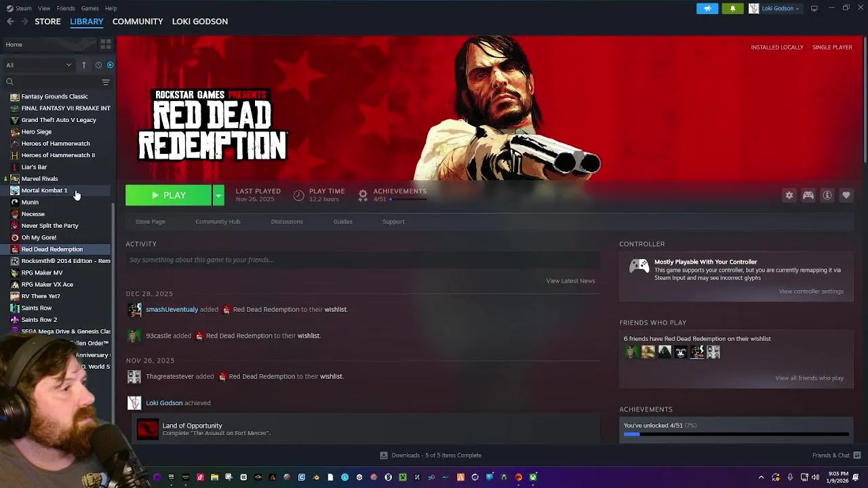Open the game info icon
This screenshot has width=868, height=488.
(827, 195)
